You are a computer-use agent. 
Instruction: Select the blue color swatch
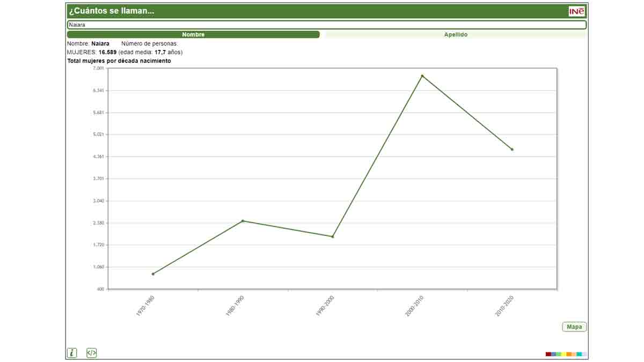click(553, 354)
